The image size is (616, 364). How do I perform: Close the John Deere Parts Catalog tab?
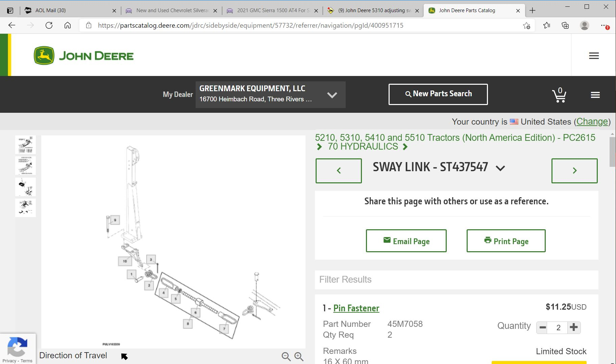(518, 11)
